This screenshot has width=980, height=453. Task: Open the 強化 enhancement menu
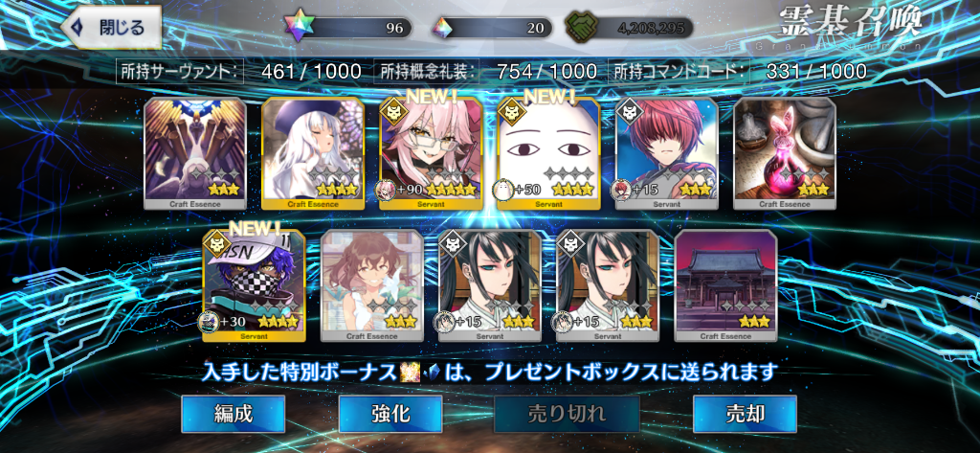point(390,414)
